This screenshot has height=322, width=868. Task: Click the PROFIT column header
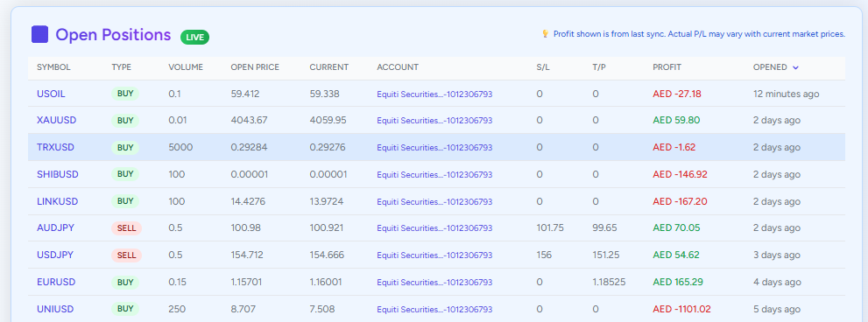(x=667, y=67)
